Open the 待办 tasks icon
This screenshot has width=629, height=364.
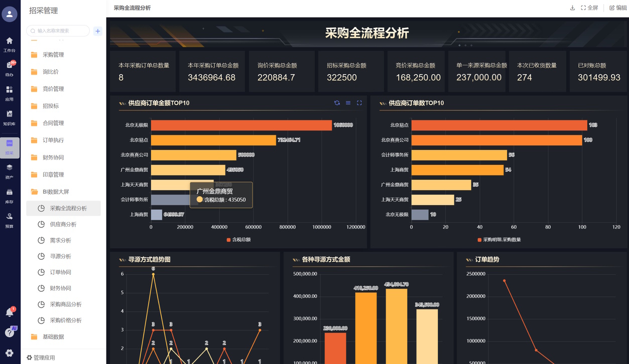[x=9, y=68]
